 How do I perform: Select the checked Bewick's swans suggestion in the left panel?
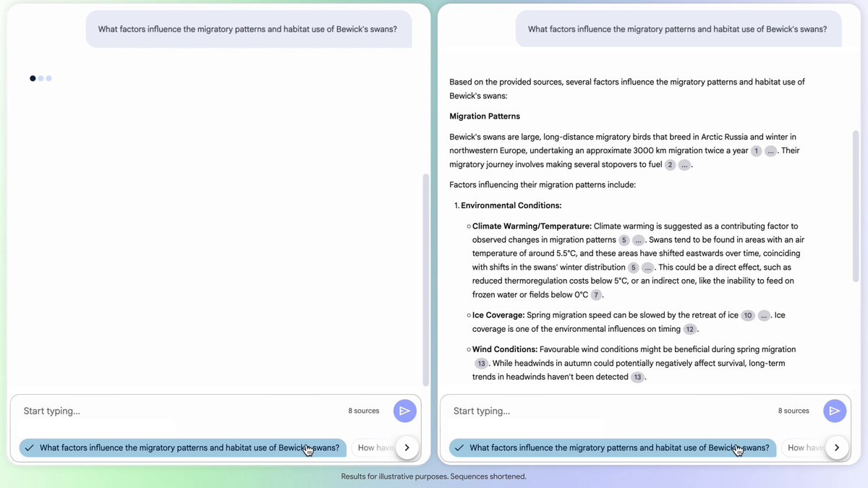tap(183, 448)
